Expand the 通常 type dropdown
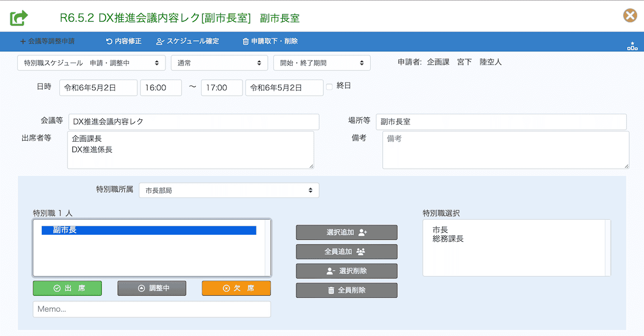The height and width of the screenshot is (336, 644). pos(219,63)
